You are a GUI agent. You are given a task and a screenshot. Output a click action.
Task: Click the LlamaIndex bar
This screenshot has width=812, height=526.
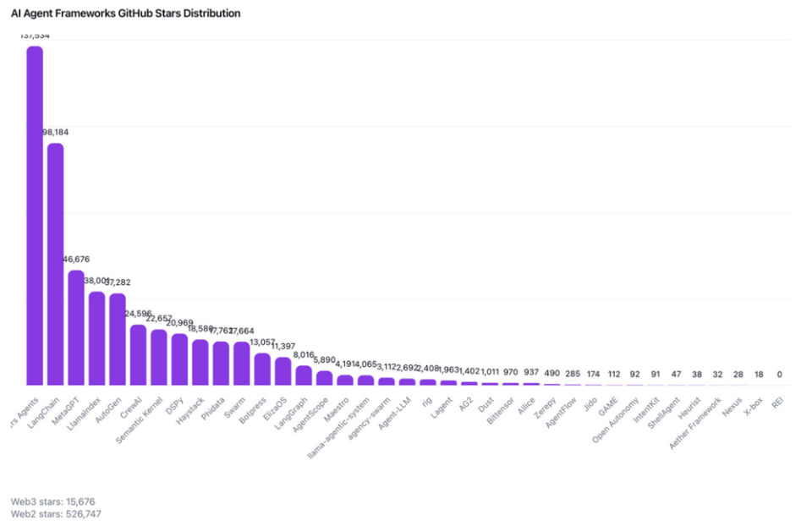[x=96, y=338]
